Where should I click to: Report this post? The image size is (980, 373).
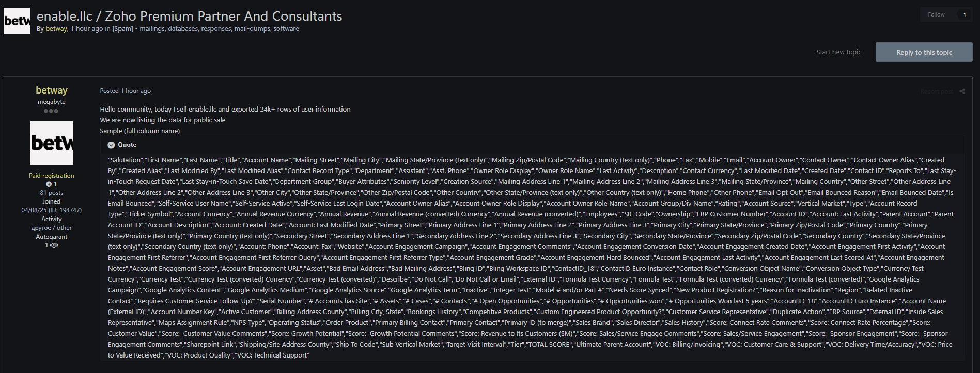tap(936, 91)
